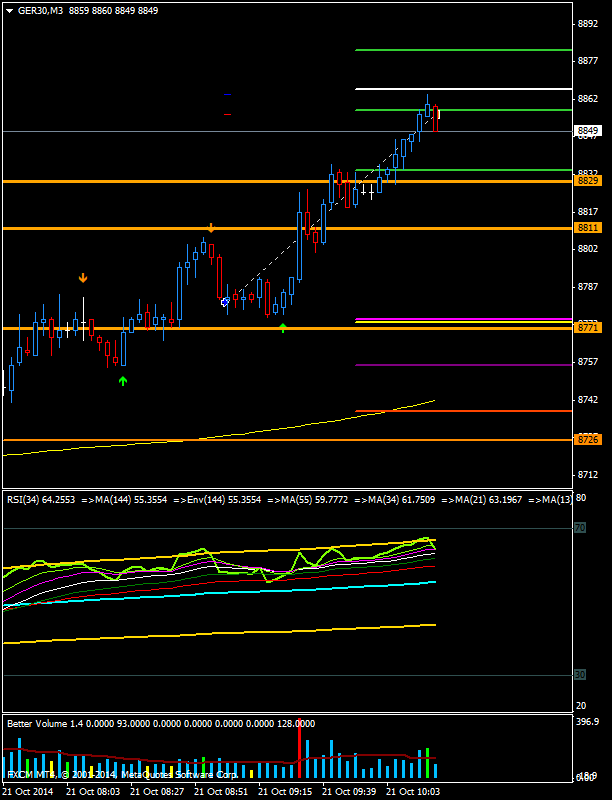Click the current price 8849 label
612x800 pixels.
[x=588, y=131]
